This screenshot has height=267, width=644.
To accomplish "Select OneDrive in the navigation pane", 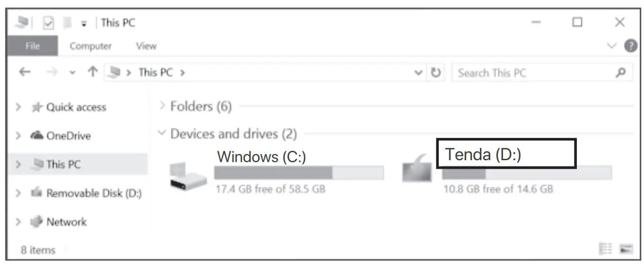I will (68, 136).
